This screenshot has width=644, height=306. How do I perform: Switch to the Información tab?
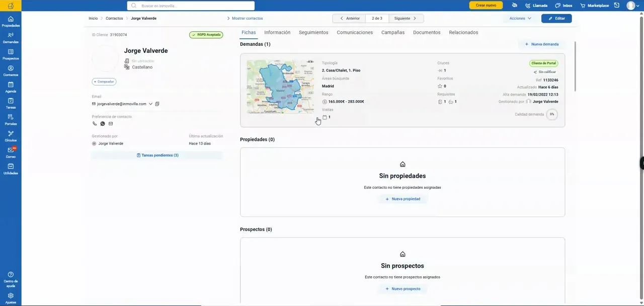click(x=277, y=33)
